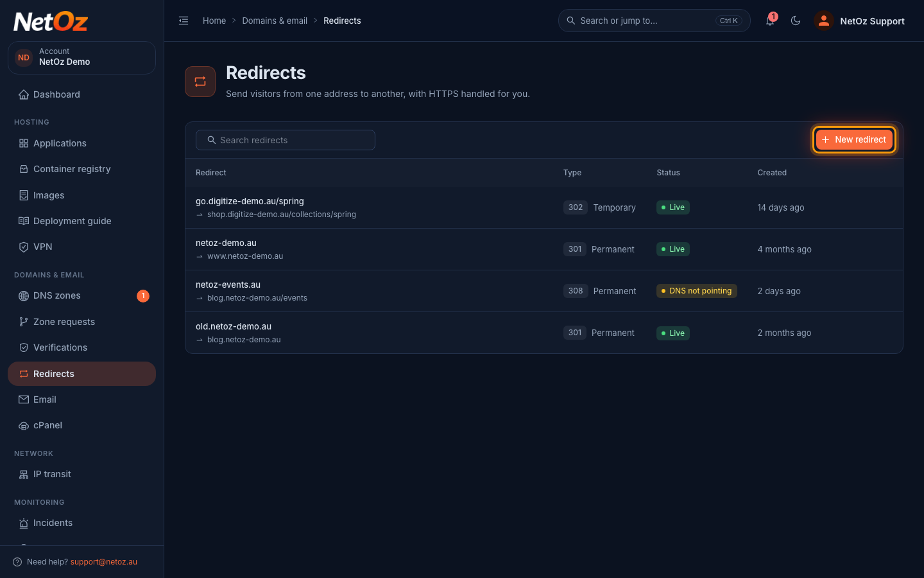Select old.netoz-demo.au redirect
924x578 pixels.
pyautogui.click(x=544, y=333)
